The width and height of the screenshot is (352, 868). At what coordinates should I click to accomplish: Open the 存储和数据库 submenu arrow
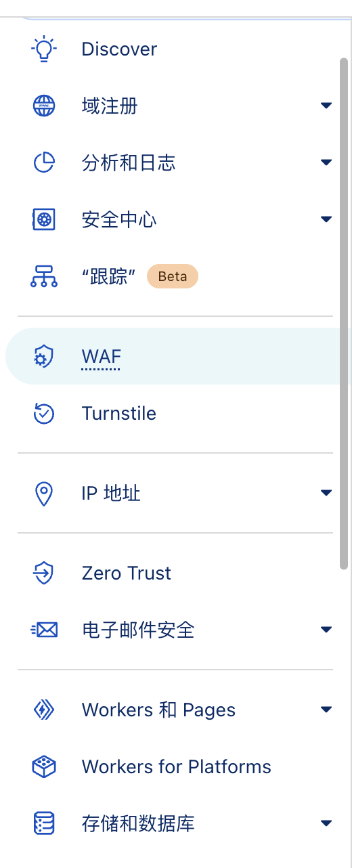click(326, 823)
